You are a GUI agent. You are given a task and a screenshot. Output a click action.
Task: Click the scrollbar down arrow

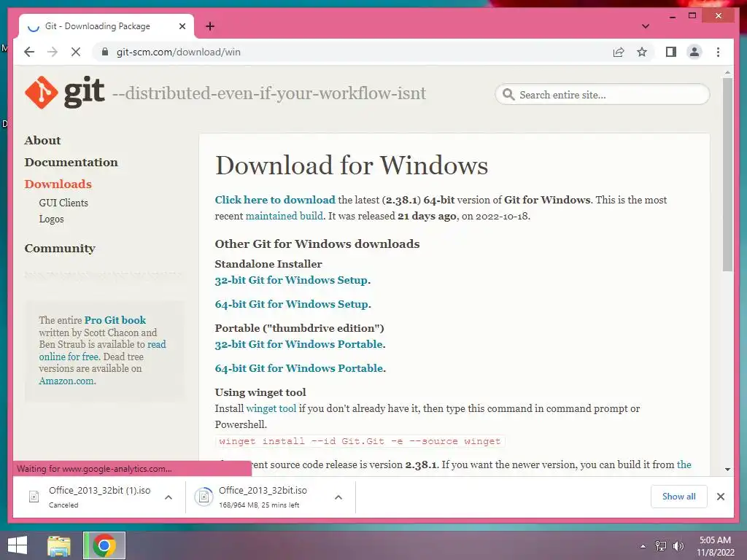(x=727, y=470)
